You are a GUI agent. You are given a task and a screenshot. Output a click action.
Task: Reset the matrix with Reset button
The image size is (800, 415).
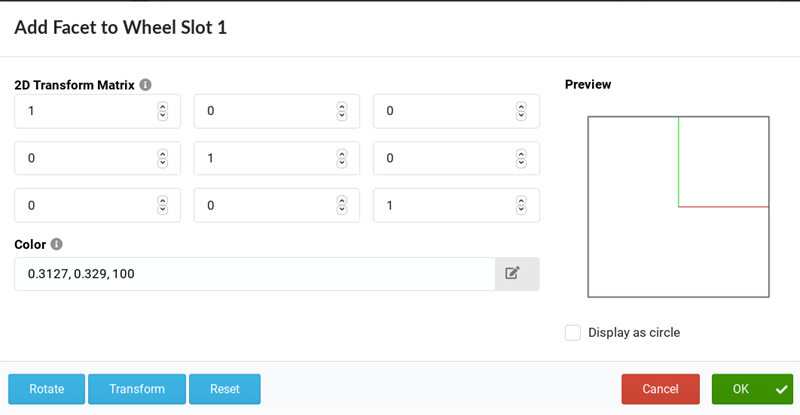[225, 389]
